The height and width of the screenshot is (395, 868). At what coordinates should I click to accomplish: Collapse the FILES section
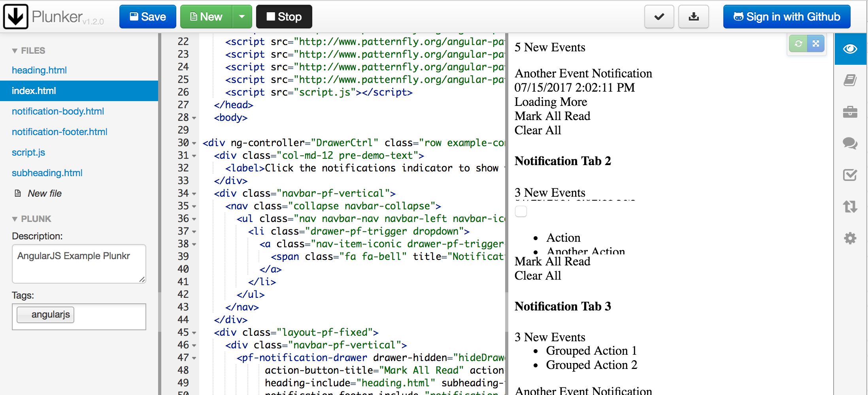click(28, 51)
